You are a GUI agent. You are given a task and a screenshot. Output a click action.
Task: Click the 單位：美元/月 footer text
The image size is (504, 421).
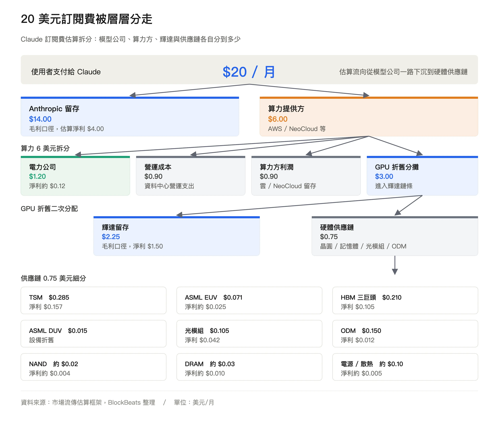click(x=194, y=402)
